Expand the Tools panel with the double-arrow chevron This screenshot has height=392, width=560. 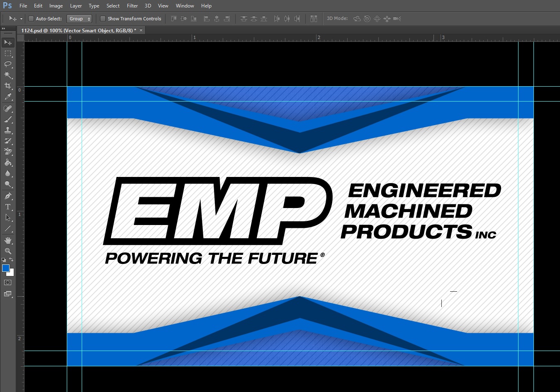pos(5,28)
